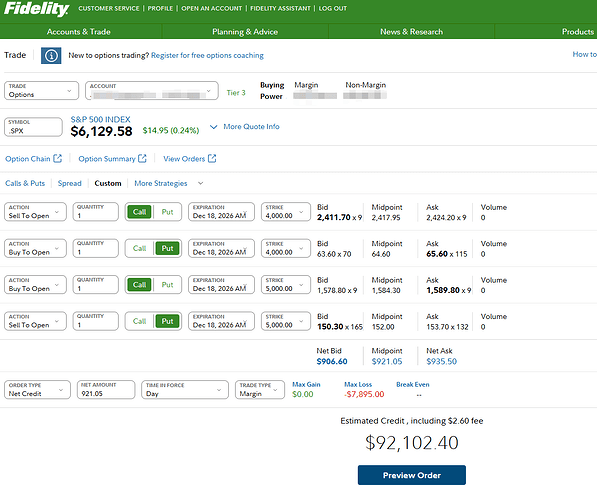Click the Fidelity logo

tap(36, 9)
